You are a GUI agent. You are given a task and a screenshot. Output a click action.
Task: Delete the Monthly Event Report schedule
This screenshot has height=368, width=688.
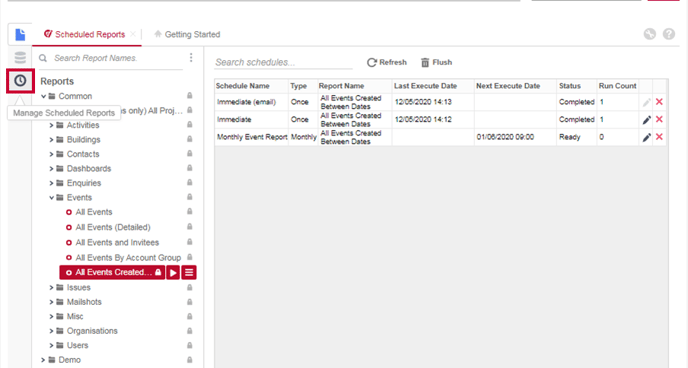[659, 137]
